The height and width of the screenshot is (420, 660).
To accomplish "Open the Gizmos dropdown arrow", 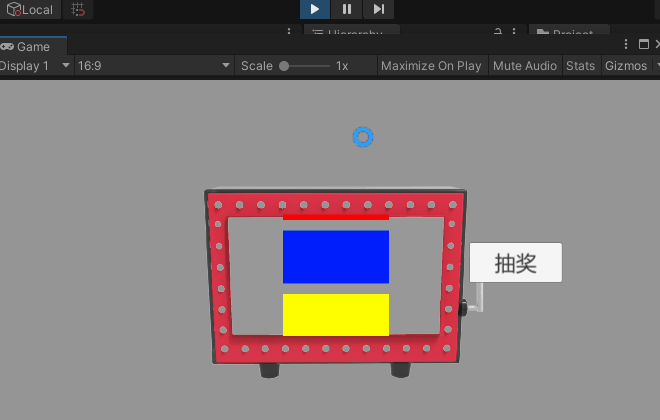I will [x=656, y=66].
